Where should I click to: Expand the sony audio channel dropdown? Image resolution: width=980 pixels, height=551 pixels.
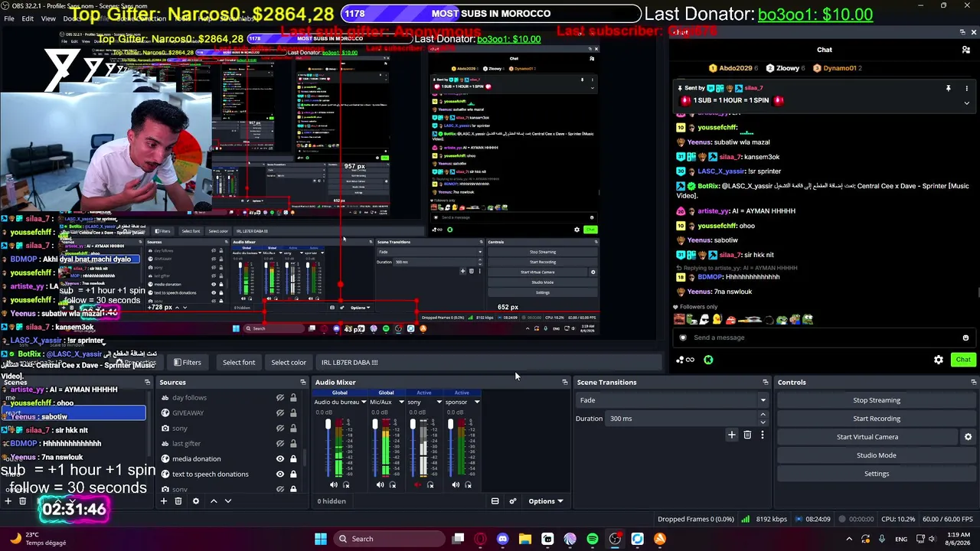coord(439,402)
